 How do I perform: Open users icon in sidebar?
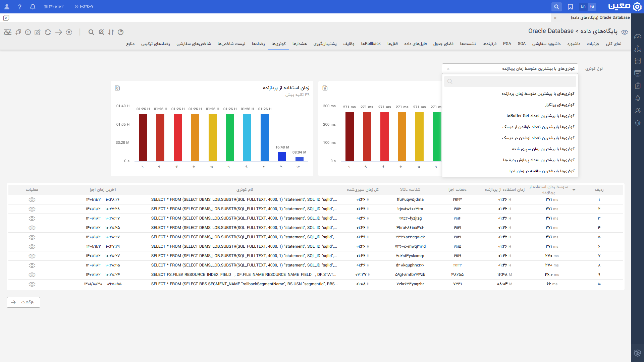[x=638, y=111]
